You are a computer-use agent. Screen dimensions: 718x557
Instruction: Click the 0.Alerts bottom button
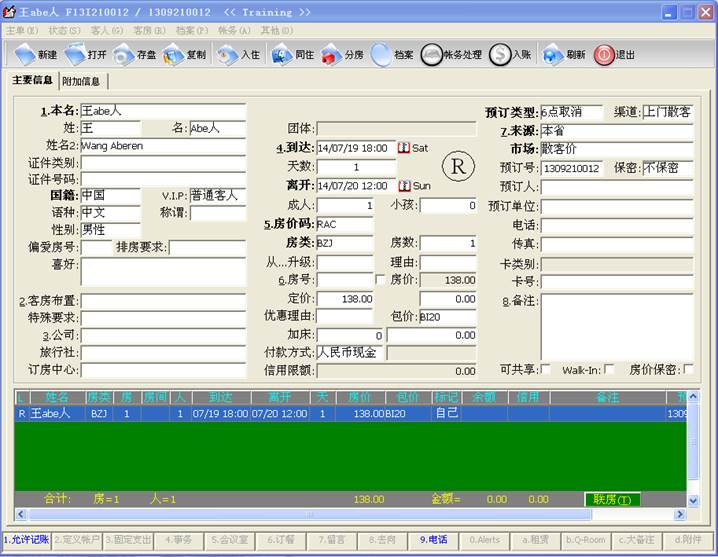pos(484,540)
